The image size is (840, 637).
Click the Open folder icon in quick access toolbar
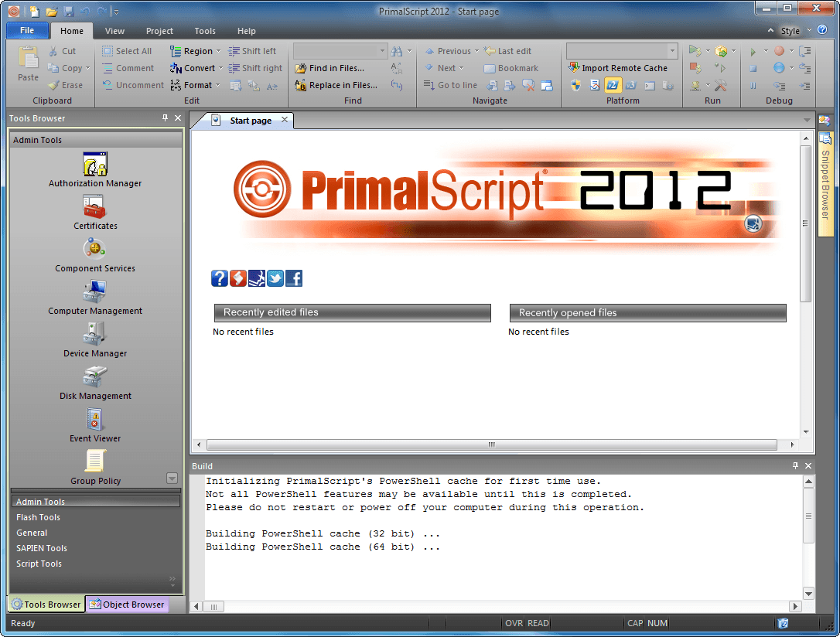point(51,12)
